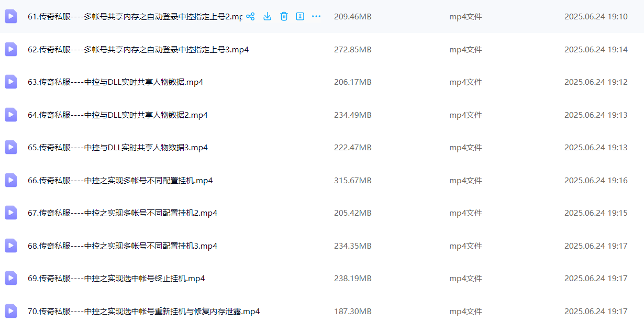This screenshot has width=644, height=322.
Task: Click the video icon beside file 66
Action: pyautogui.click(x=11, y=180)
